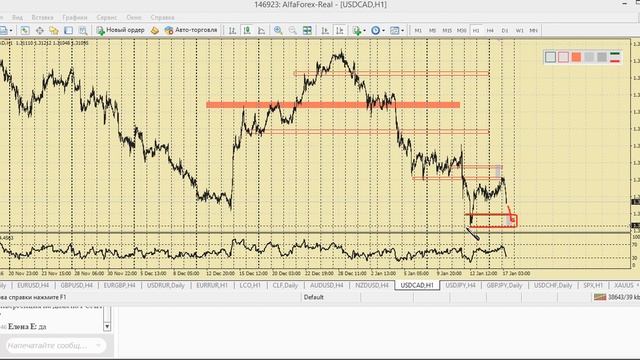Image resolution: width=640 pixels, height=360 pixels.
Task: Open the Окно menu
Action: point(133,17)
